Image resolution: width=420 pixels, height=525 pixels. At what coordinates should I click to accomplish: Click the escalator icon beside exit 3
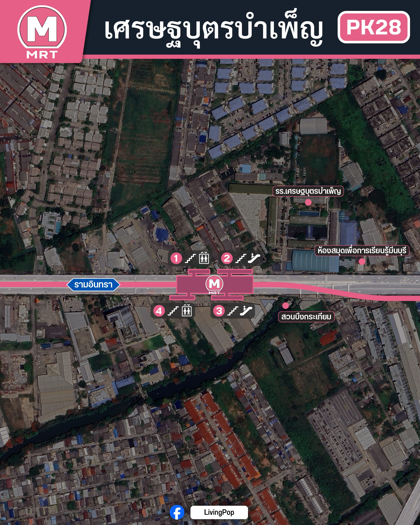pos(246,311)
